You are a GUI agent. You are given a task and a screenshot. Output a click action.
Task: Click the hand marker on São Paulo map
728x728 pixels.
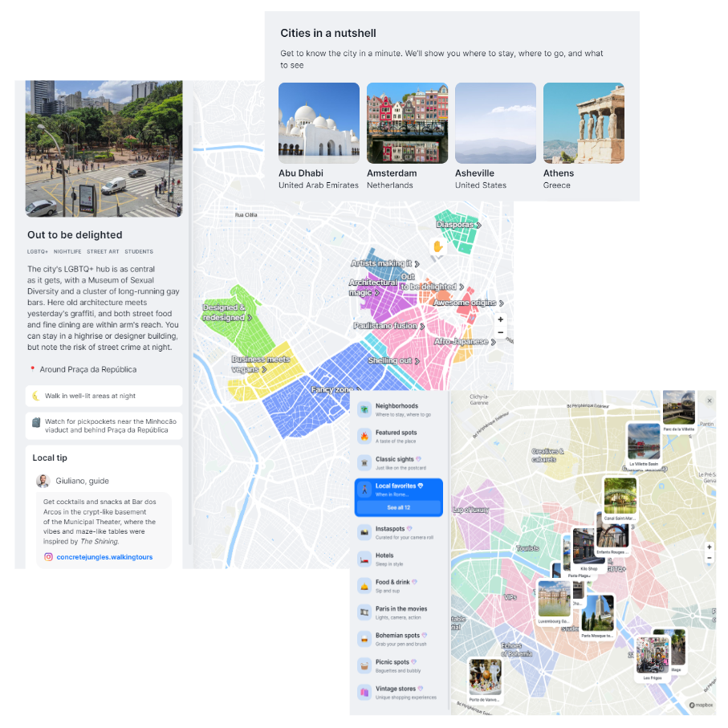pos(437,246)
